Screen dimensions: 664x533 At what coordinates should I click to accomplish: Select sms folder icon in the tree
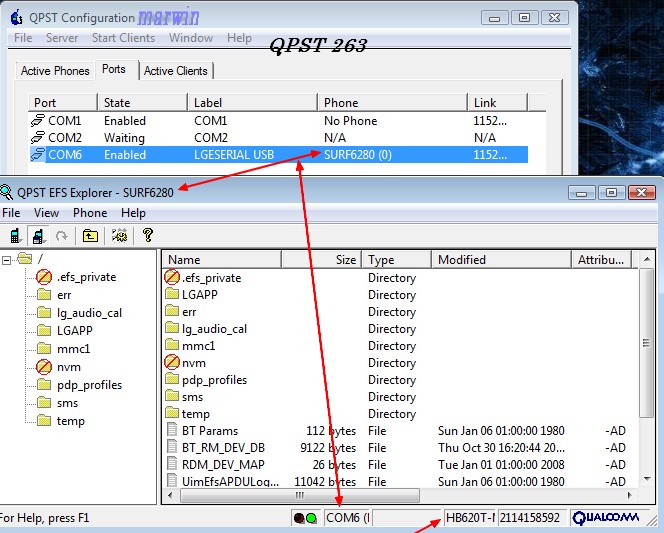pyautogui.click(x=44, y=402)
